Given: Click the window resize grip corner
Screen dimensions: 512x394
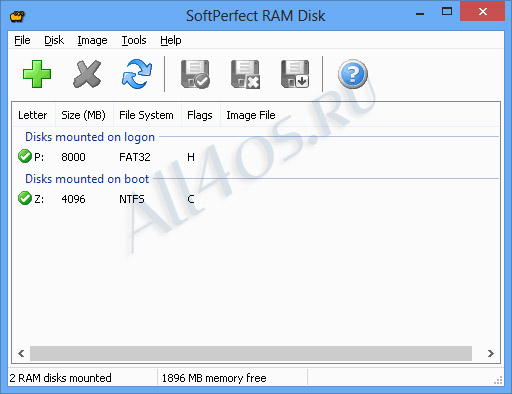Looking at the screenshot, I should click(x=498, y=380).
